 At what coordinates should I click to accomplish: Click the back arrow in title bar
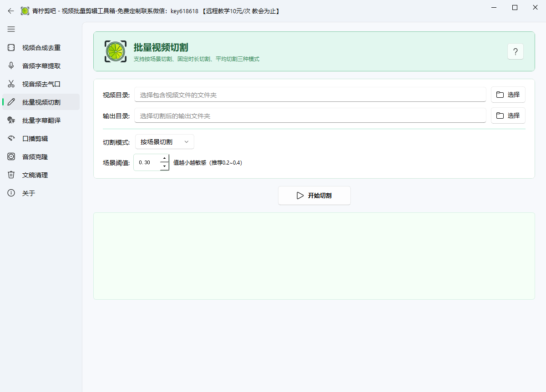11,11
